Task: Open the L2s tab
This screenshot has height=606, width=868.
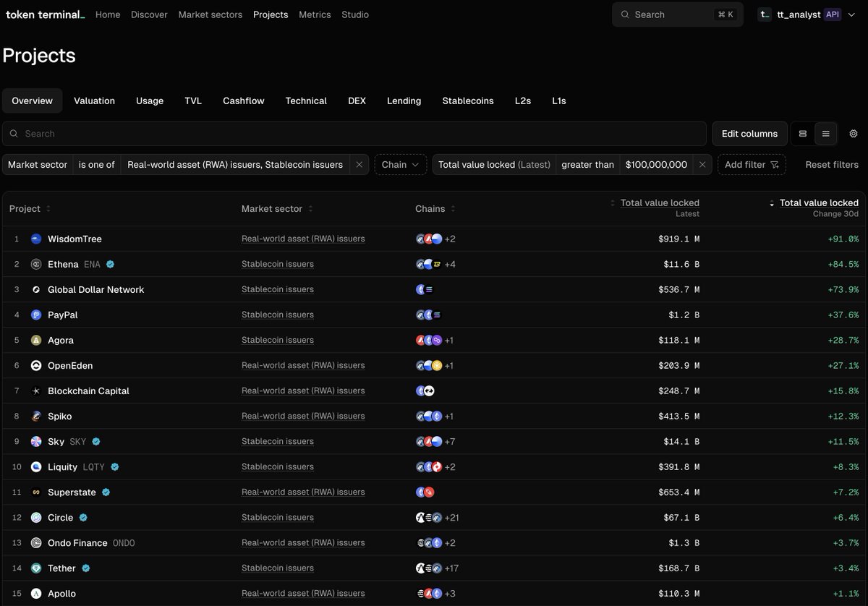Action: [x=523, y=101]
